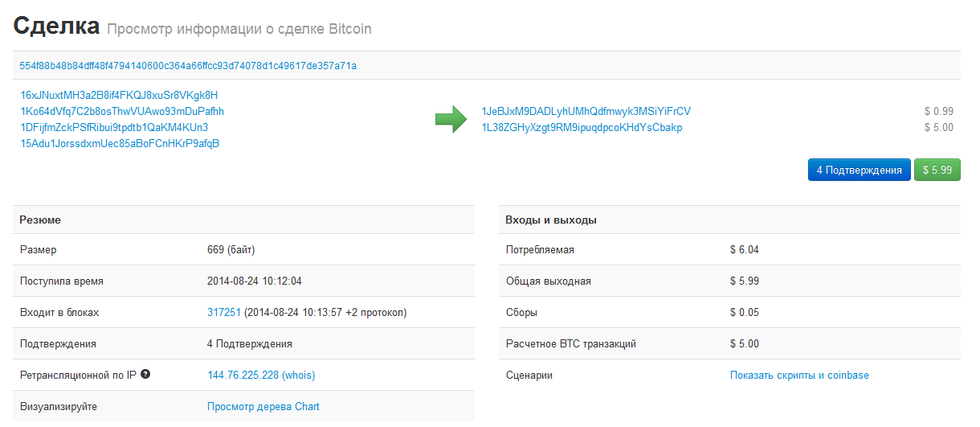
Task: Open input address 1DFijfmZckPSfRibui9tpdtb1QaKM4KUn3
Action: [114, 127]
